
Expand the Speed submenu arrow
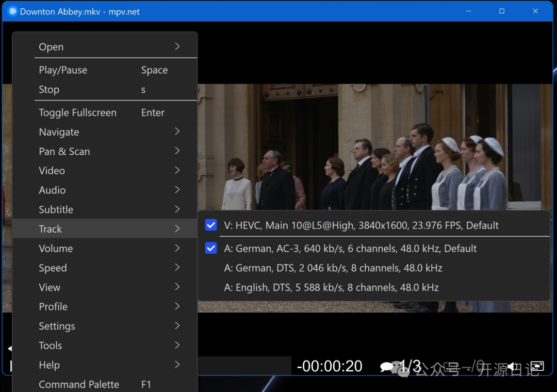pyautogui.click(x=177, y=268)
